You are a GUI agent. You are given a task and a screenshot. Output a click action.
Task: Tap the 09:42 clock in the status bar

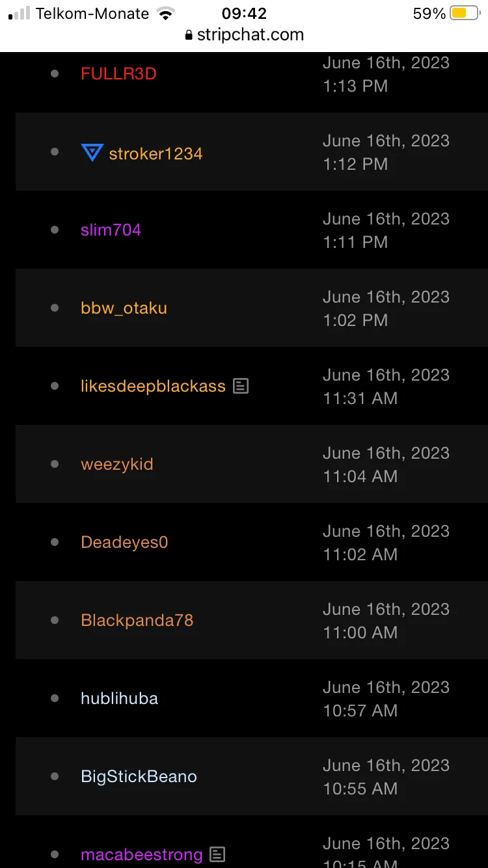point(244,14)
